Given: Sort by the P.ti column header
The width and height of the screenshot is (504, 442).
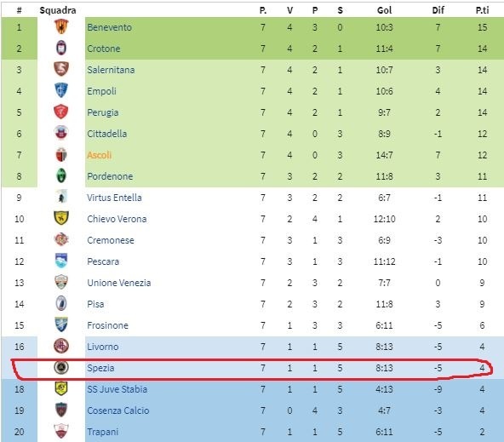Looking at the screenshot, I should (482, 10).
